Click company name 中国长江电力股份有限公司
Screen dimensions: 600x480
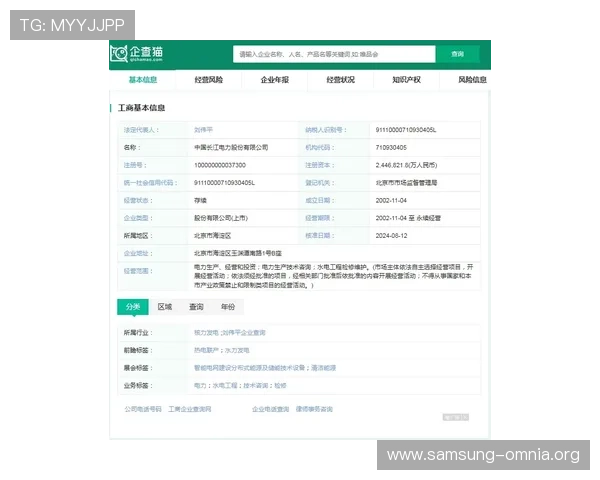[x=231, y=147]
